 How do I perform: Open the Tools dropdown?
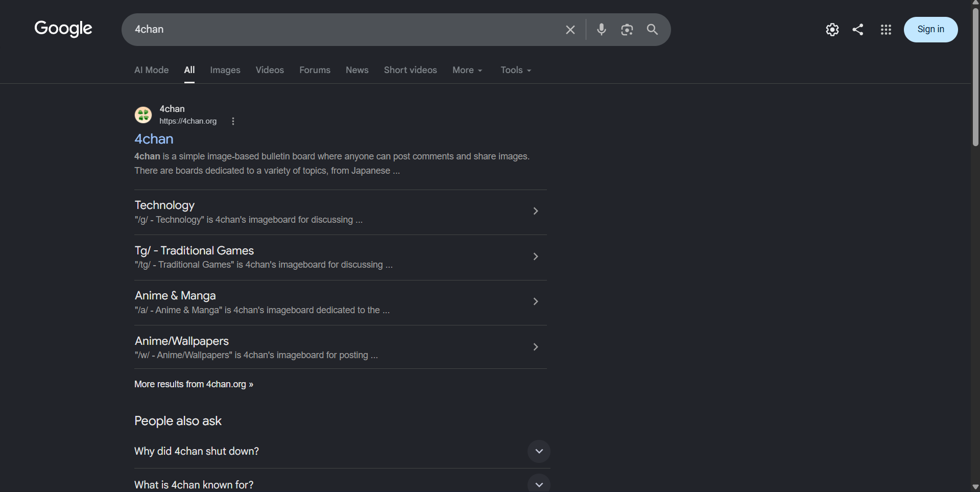pos(516,70)
